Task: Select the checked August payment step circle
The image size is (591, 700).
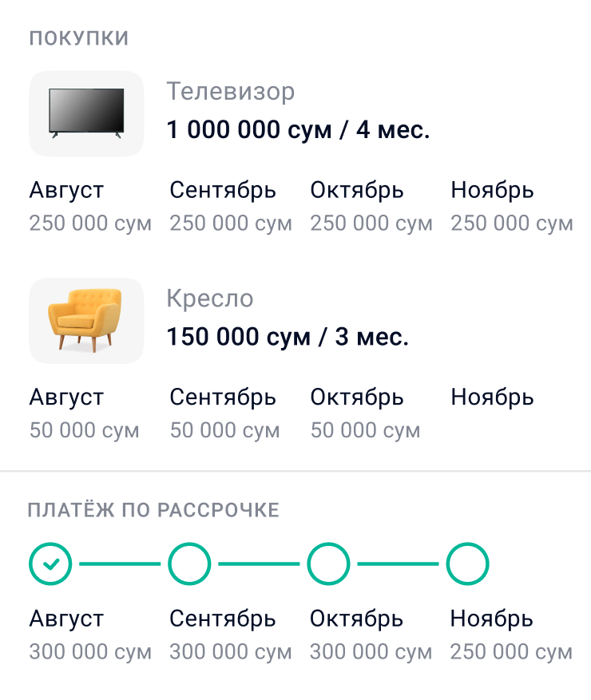Action: [50, 564]
